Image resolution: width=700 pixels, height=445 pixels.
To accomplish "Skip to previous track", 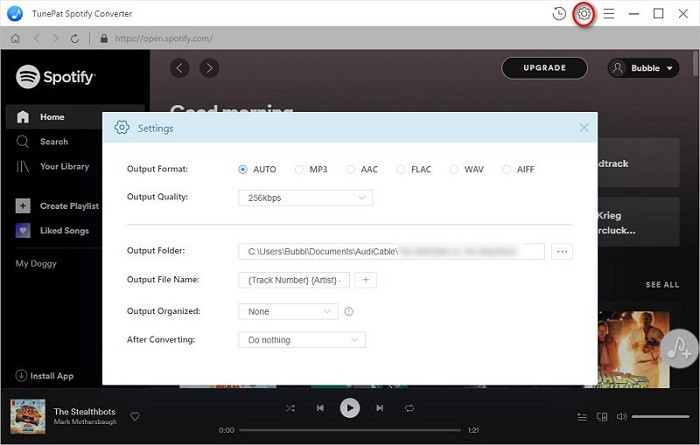I will pyautogui.click(x=320, y=408).
